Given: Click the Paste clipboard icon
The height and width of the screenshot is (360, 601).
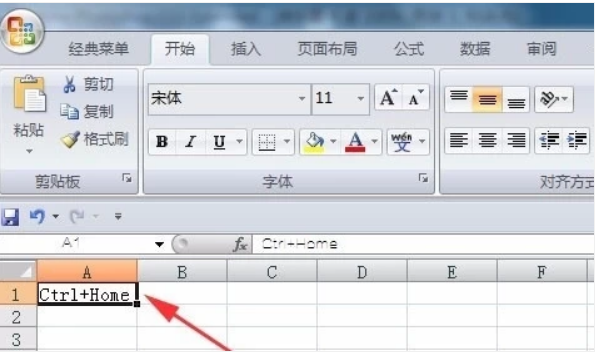Looking at the screenshot, I should click(30, 94).
